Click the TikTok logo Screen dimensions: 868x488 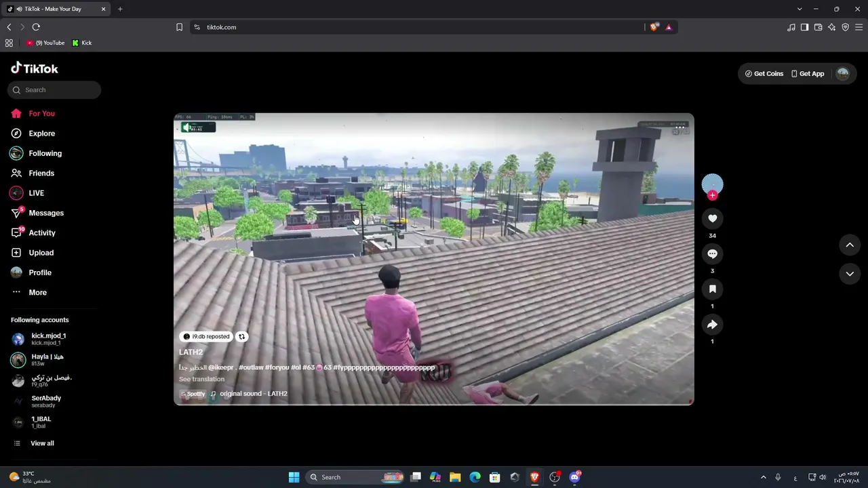35,68
